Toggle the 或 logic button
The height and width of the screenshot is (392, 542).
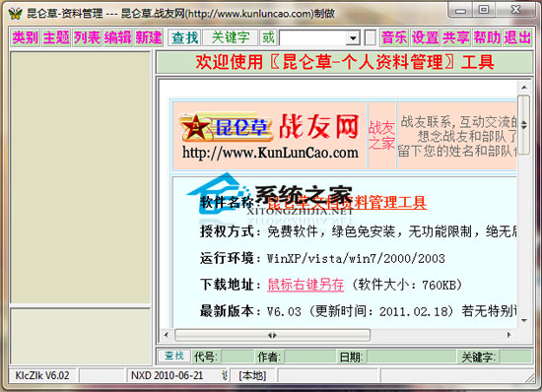268,37
